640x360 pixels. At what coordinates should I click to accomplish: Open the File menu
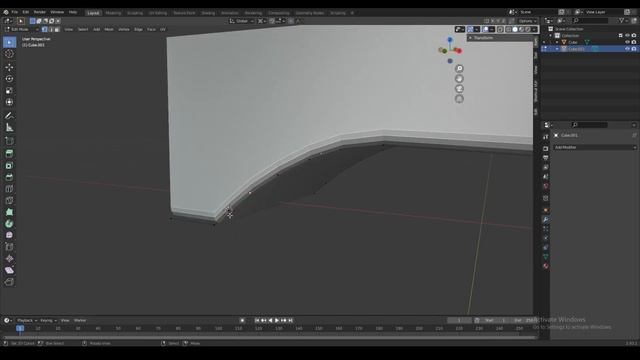(15, 12)
